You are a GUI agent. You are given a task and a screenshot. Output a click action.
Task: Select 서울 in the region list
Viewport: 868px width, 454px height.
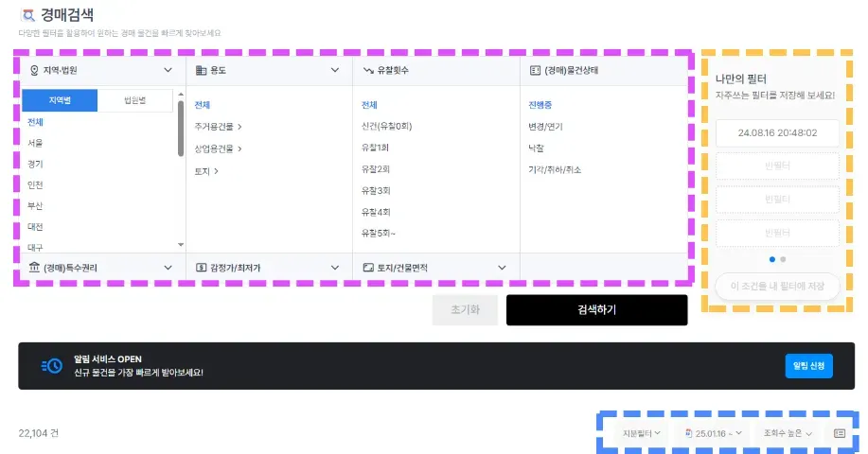(x=35, y=143)
